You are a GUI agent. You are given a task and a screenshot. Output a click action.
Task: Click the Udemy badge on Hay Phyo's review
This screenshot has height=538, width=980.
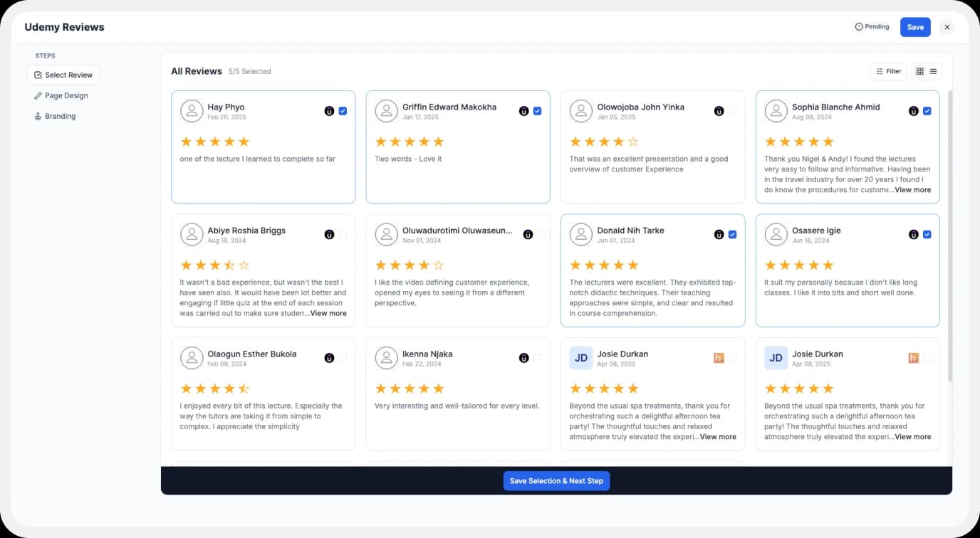coord(329,111)
